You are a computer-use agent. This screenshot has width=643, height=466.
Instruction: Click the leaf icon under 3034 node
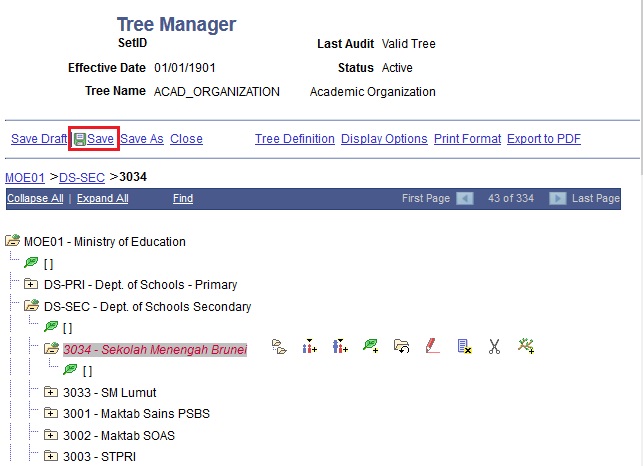click(70, 370)
